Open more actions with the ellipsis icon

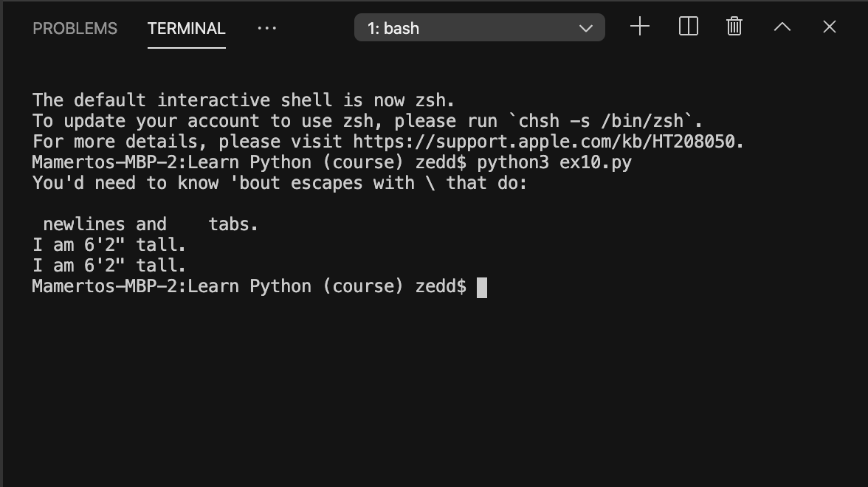pos(266,28)
